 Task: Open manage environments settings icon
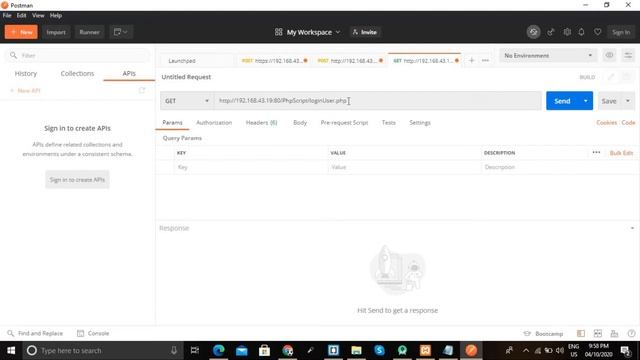[x=628, y=55]
